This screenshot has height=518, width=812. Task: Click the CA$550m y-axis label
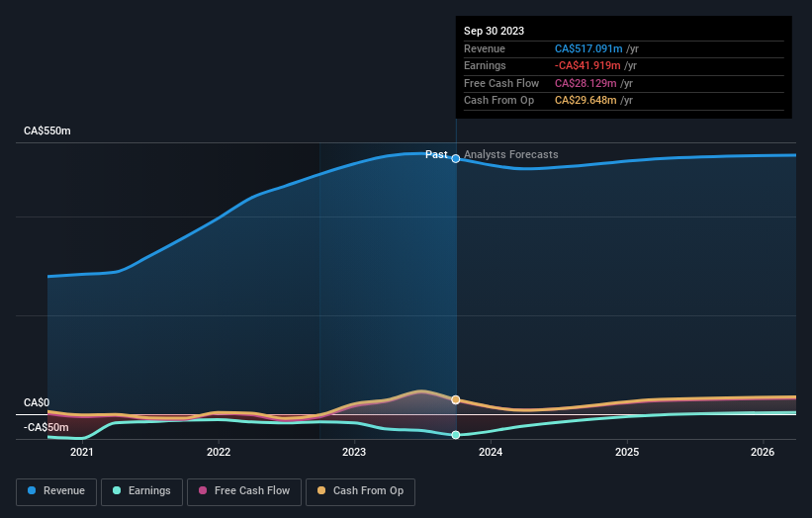(47, 130)
